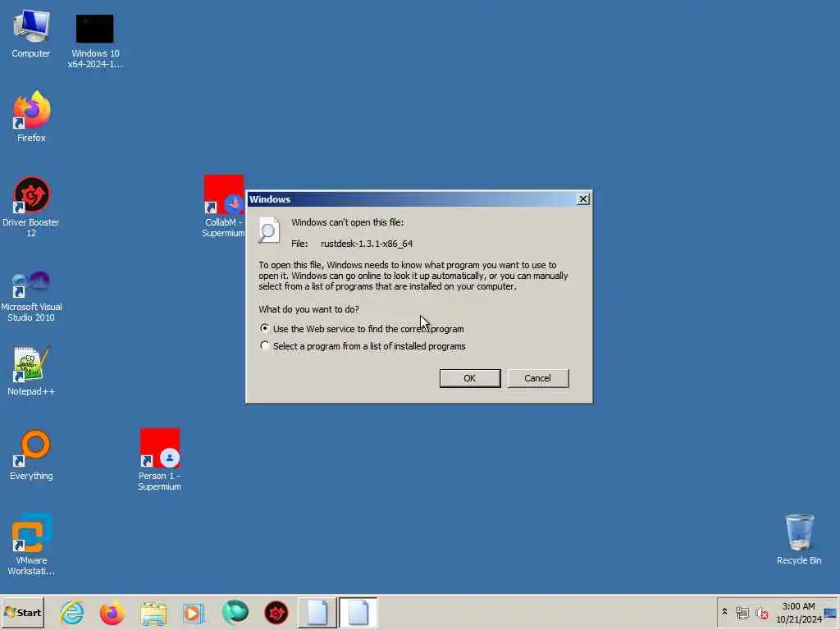Select the Notepad++ desktop shortcut
Screen dimensions: 840x630
coord(31,372)
